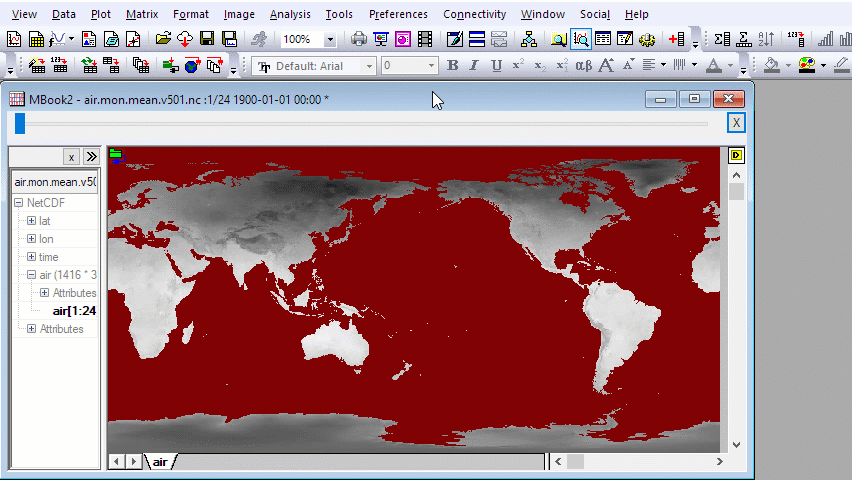Screen dimensions: 852x480
Task: Expand the time variable node
Action: [x=32, y=257]
